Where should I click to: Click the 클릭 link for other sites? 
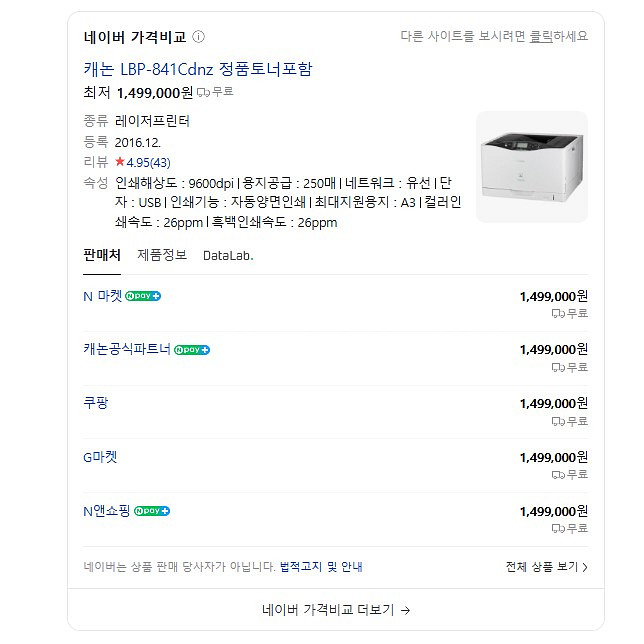[542, 37]
